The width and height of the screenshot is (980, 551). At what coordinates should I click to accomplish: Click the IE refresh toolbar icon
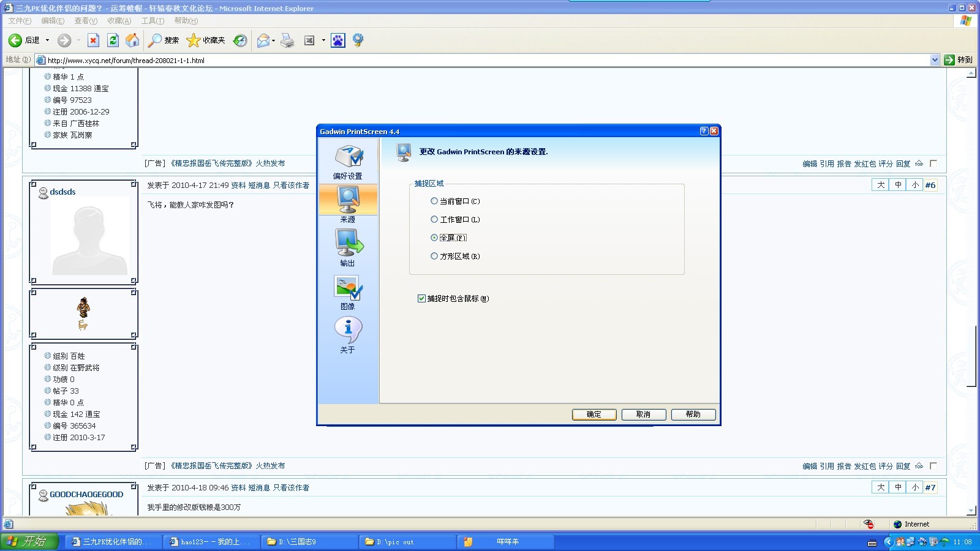coord(113,40)
